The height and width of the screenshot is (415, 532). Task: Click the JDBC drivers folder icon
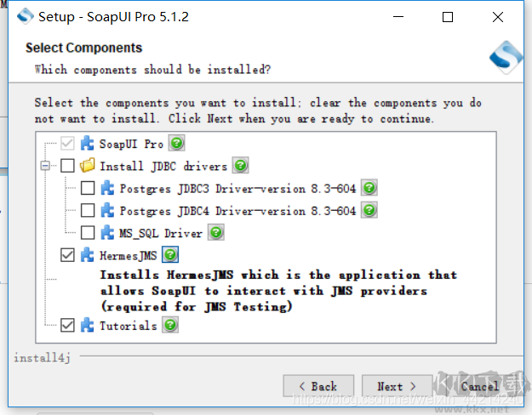88,166
